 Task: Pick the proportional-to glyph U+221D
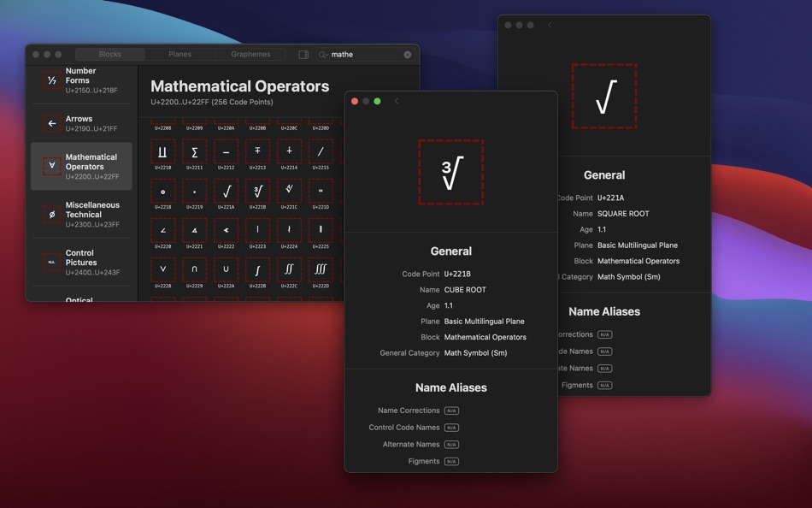click(321, 192)
